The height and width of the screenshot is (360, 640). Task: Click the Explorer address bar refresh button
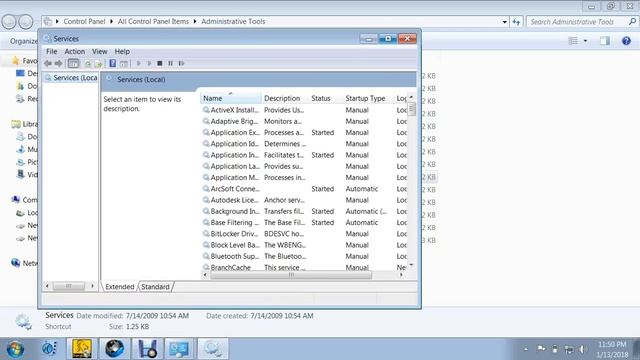(516, 22)
